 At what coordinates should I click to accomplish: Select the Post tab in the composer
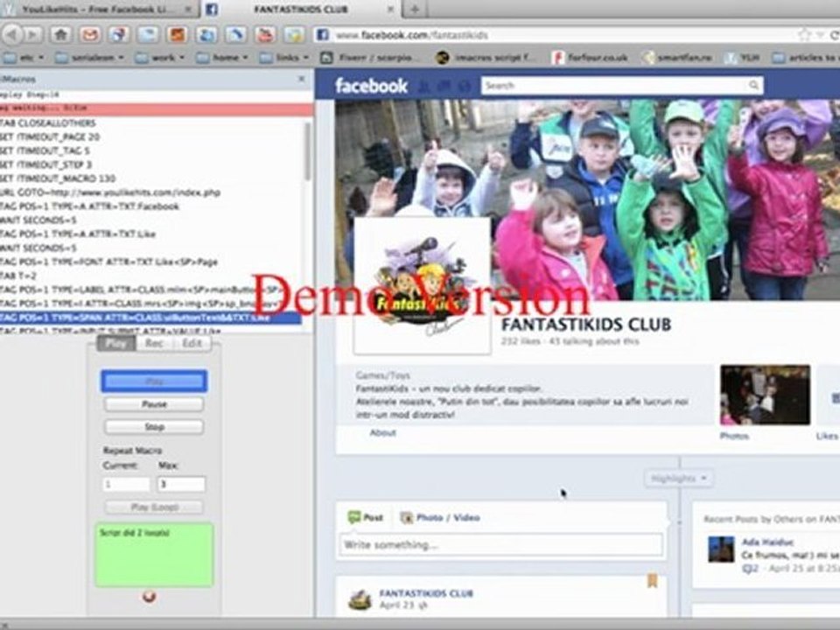pyautogui.click(x=366, y=517)
